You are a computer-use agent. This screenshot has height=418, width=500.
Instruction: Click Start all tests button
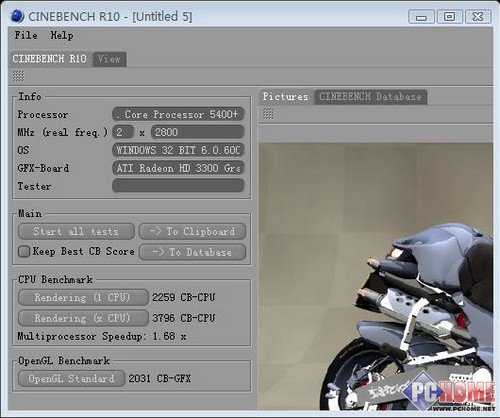coord(76,231)
